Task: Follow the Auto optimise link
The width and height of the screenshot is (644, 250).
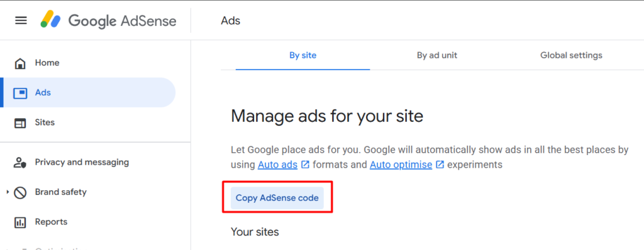Action: point(401,165)
